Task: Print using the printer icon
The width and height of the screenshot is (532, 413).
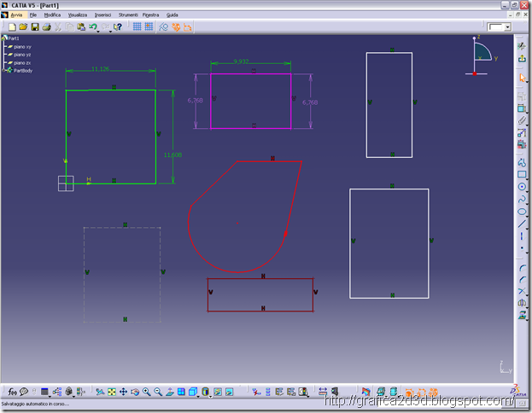Action: pos(46,27)
